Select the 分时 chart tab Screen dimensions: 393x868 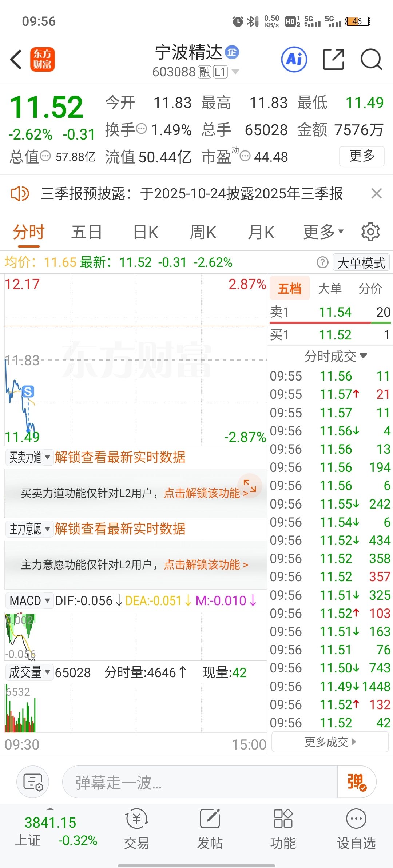[x=29, y=232]
